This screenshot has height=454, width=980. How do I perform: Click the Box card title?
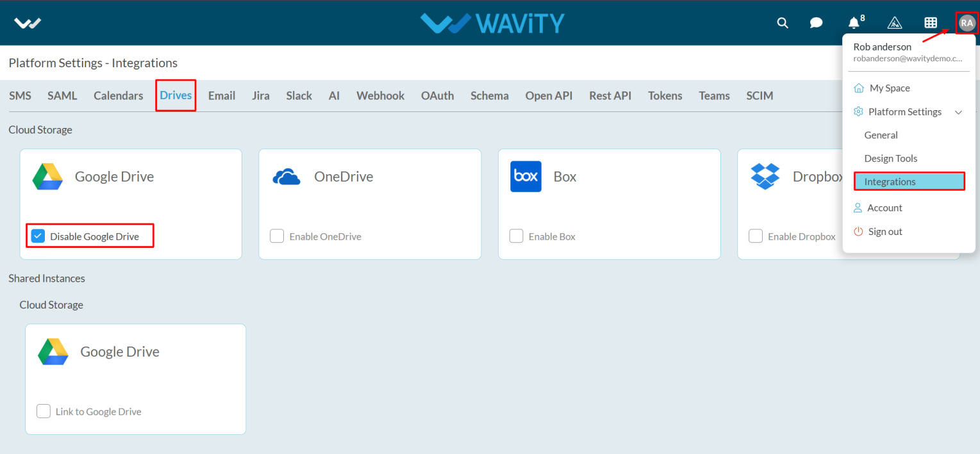(565, 177)
